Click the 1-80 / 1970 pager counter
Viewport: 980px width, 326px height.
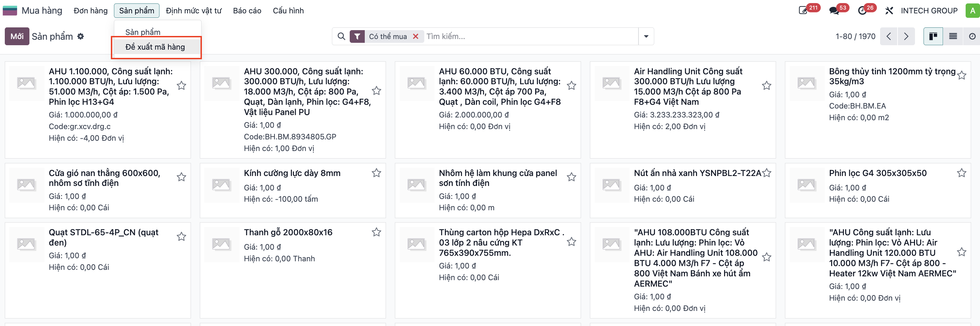tap(855, 36)
